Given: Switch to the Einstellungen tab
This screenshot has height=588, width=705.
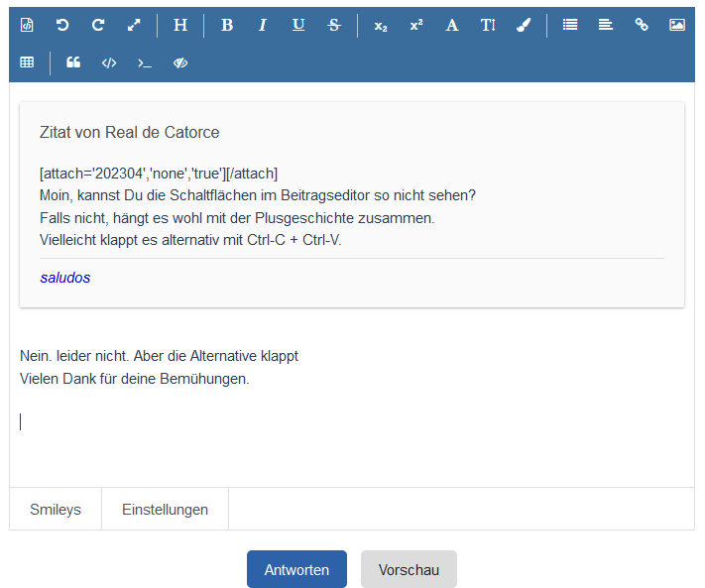Looking at the screenshot, I should point(165,510).
